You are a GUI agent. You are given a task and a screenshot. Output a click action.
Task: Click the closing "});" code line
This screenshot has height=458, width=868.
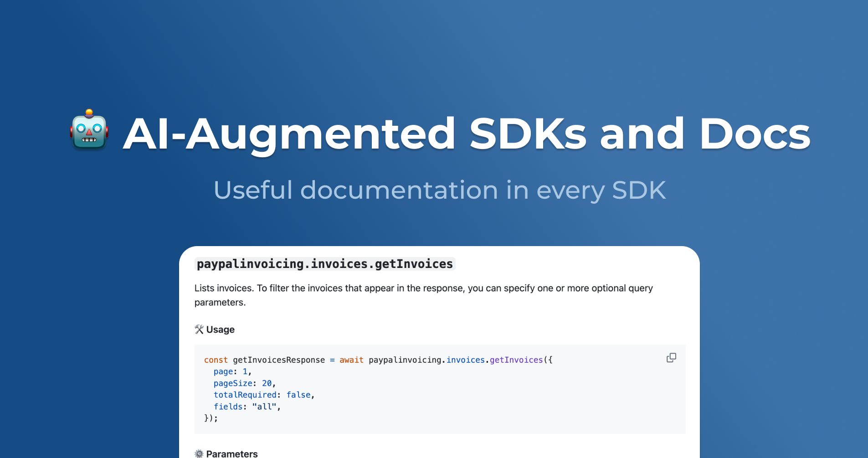[x=211, y=418]
